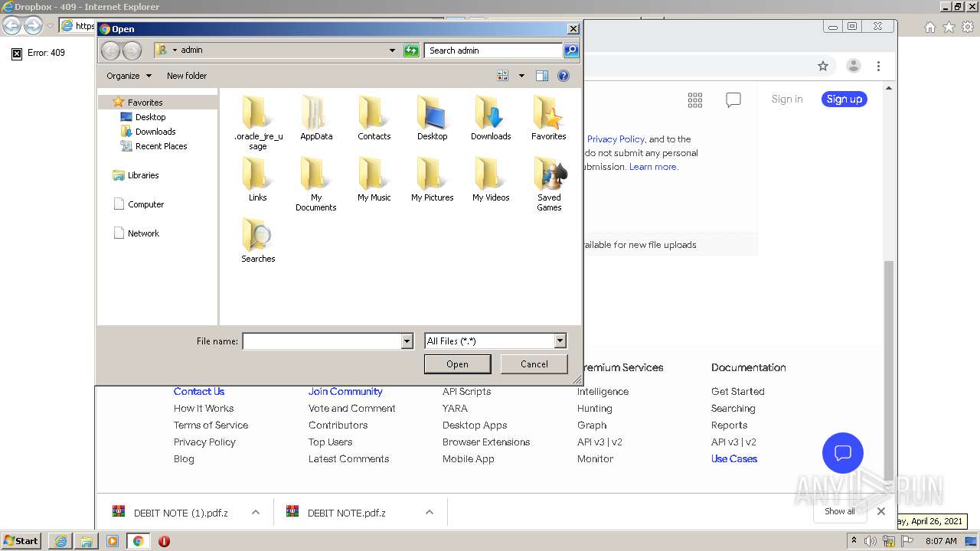This screenshot has height=551, width=980.
Task: Select the Saved Games folder
Action: [x=549, y=184]
